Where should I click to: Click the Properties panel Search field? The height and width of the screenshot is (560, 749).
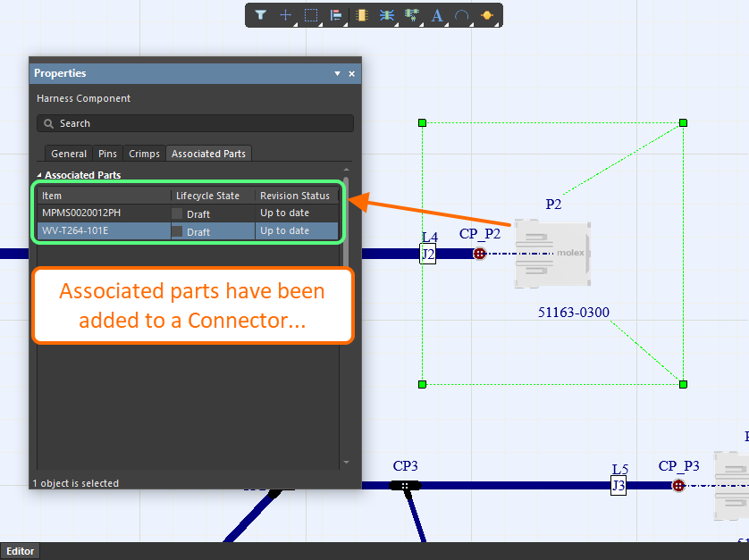pyautogui.click(x=195, y=123)
